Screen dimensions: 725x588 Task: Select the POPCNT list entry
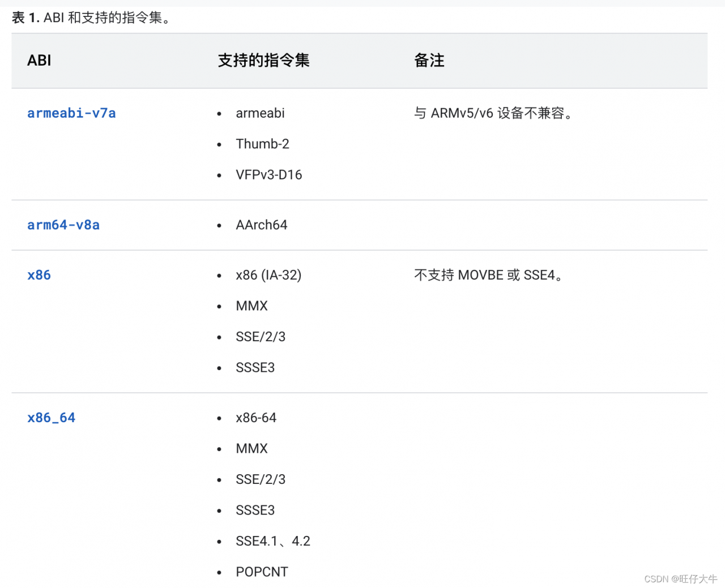(x=262, y=572)
